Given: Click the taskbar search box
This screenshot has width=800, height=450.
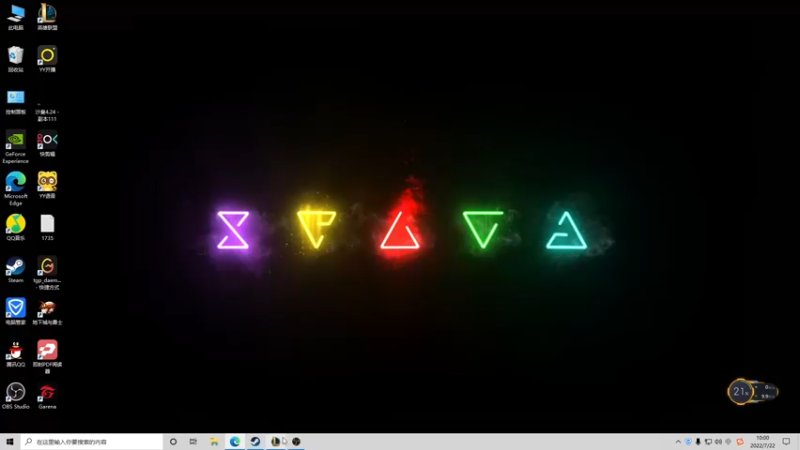Looking at the screenshot, I should pyautogui.click(x=92, y=441).
